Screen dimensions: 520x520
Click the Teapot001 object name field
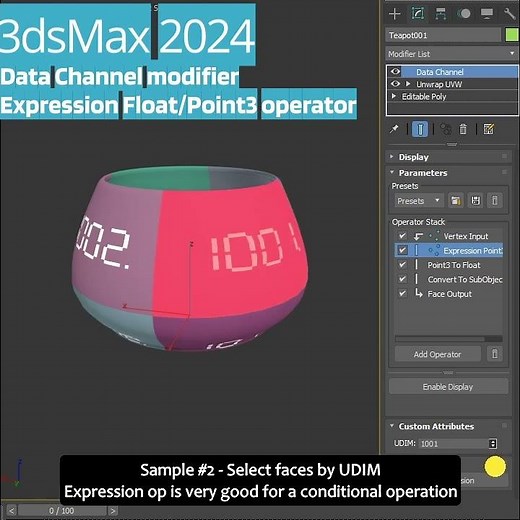coord(443,35)
